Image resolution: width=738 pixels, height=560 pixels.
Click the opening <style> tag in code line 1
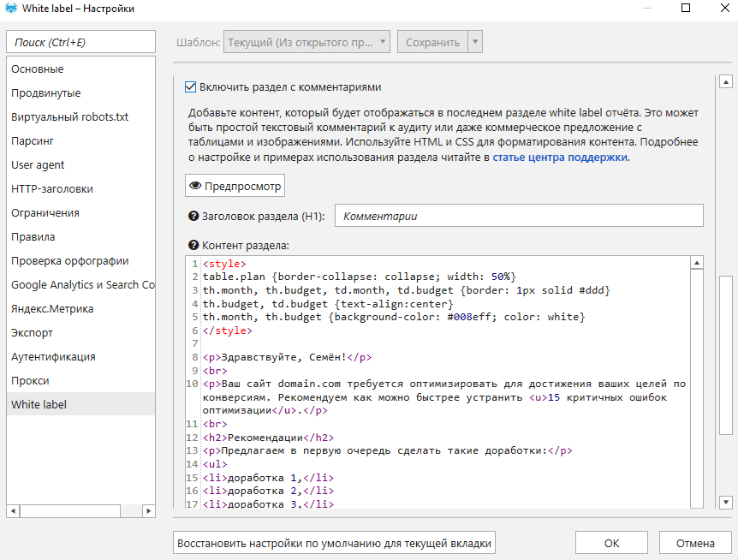(224, 264)
